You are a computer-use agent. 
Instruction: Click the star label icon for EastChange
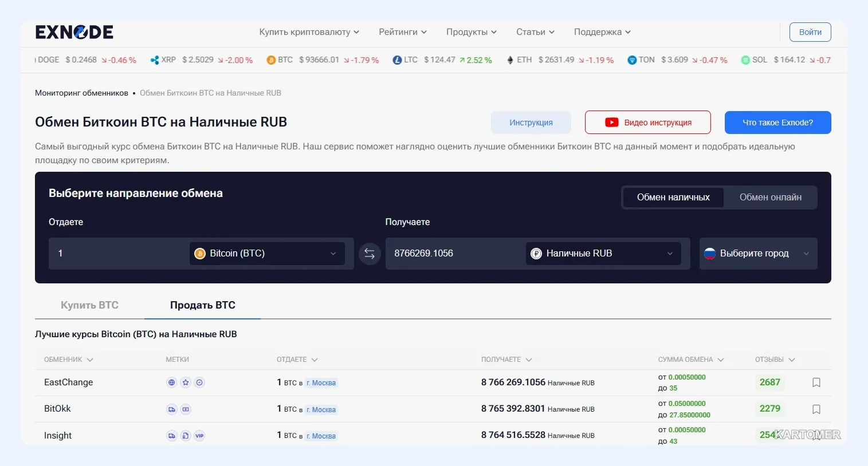point(186,382)
